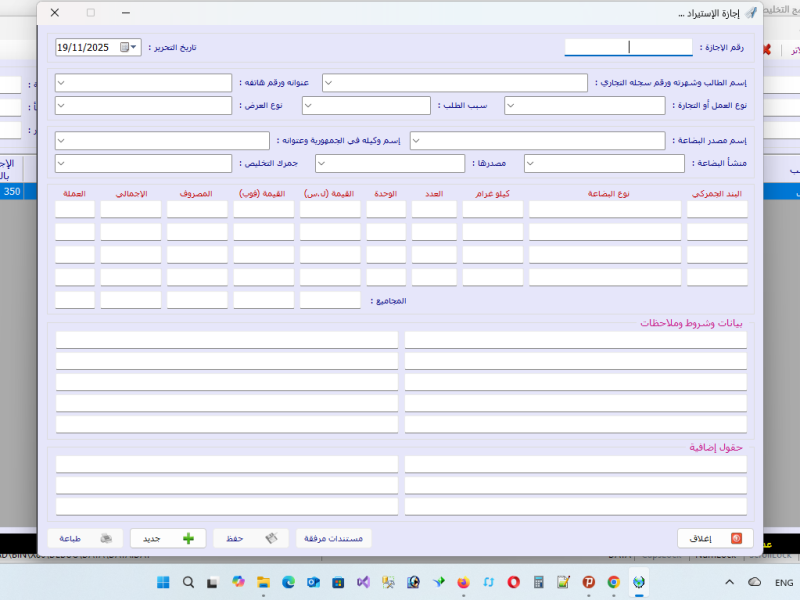
Task: Open taskbar Search
Action: tap(188, 582)
